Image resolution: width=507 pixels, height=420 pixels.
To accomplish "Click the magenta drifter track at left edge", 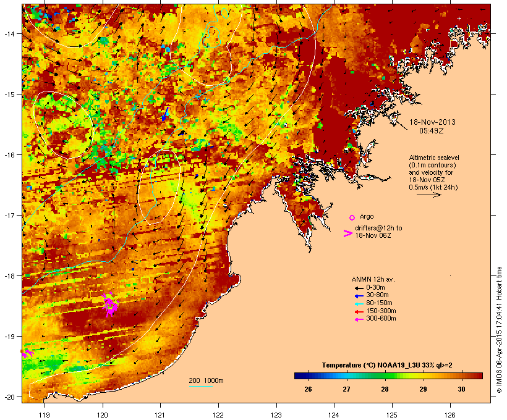I will click(x=28, y=353).
